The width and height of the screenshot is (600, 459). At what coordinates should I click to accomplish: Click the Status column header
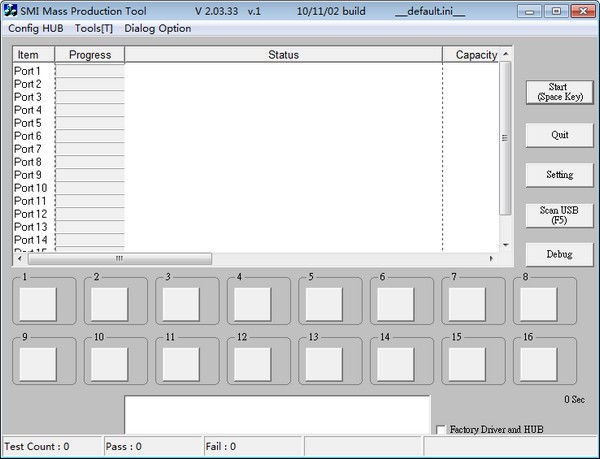click(x=283, y=55)
